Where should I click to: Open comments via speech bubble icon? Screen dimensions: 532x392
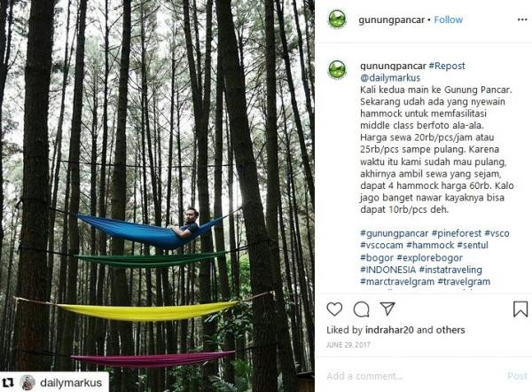[x=362, y=310]
